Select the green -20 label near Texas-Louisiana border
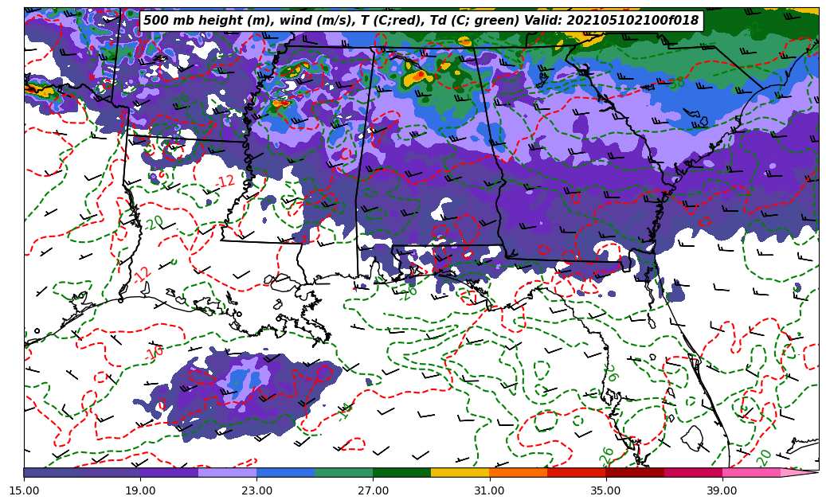The width and height of the screenshot is (826, 504). click(x=154, y=223)
